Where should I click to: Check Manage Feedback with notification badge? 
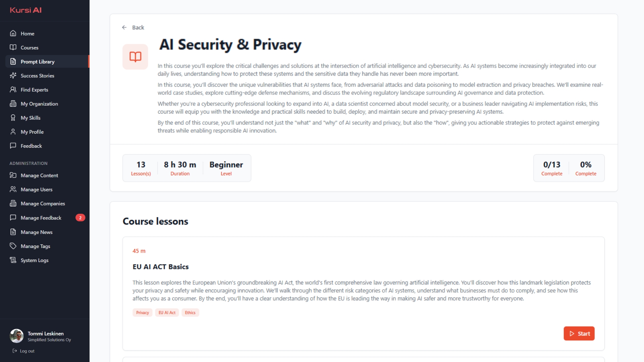41,218
